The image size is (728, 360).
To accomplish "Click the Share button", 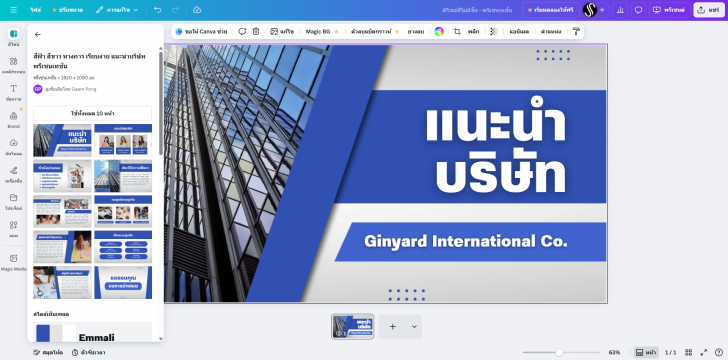I will (x=709, y=10).
